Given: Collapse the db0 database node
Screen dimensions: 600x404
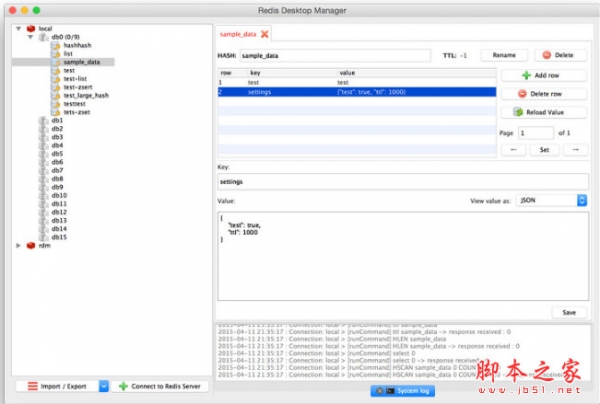Looking at the screenshot, I should [x=30, y=37].
